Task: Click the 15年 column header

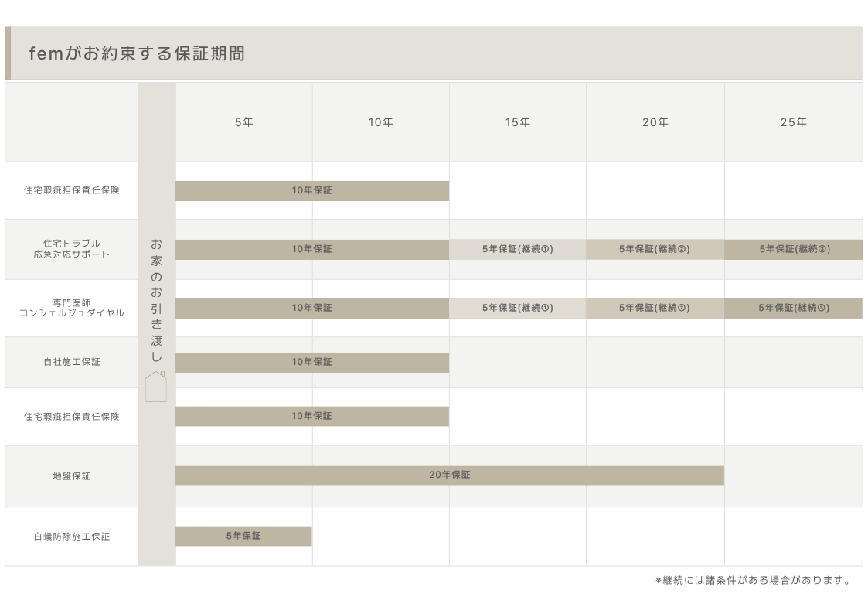Action: tap(518, 122)
